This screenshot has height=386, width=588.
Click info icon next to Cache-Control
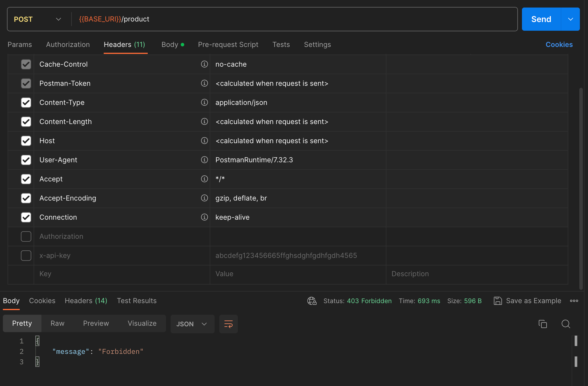click(204, 64)
